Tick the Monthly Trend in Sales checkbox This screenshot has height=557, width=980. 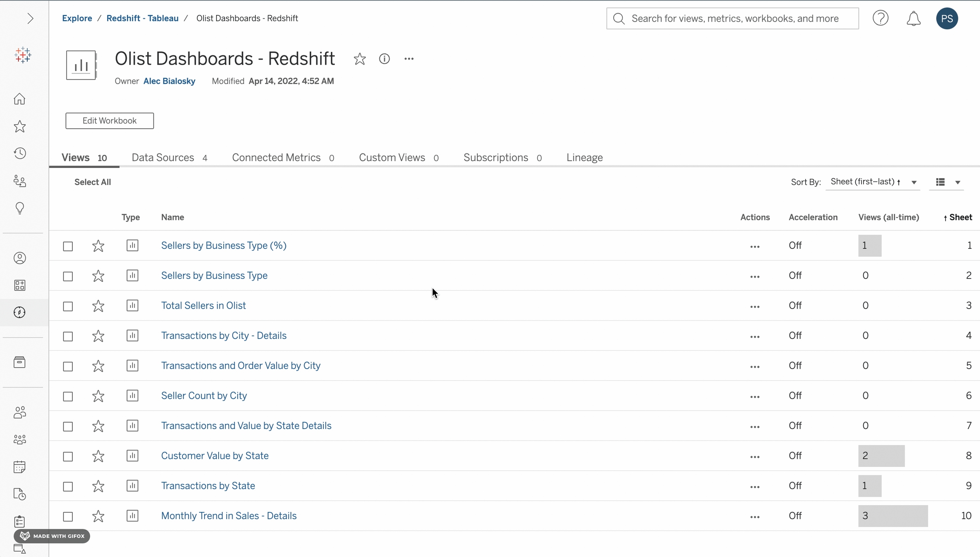68,516
